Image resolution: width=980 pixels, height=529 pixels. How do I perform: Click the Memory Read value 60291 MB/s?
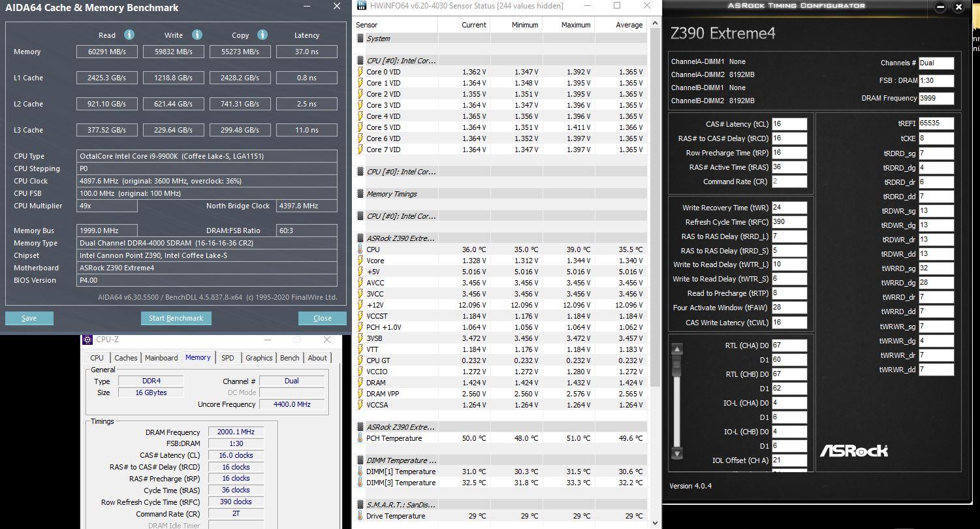pos(107,52)
